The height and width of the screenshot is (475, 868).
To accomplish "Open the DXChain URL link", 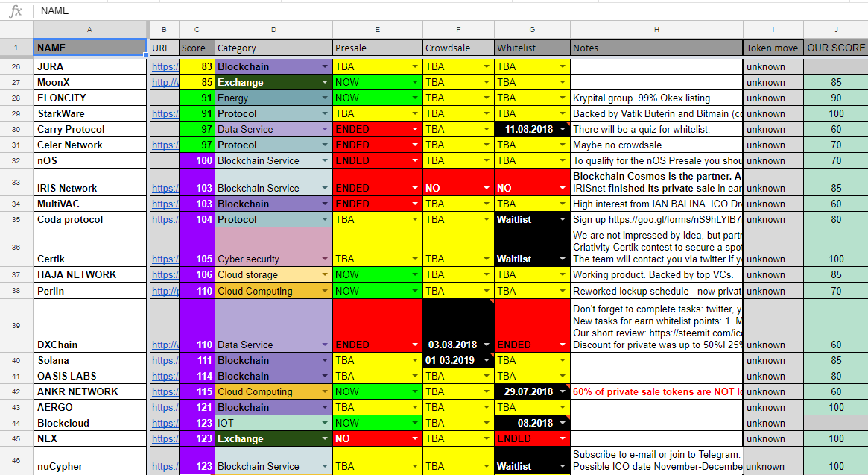I will click(165, 345).
